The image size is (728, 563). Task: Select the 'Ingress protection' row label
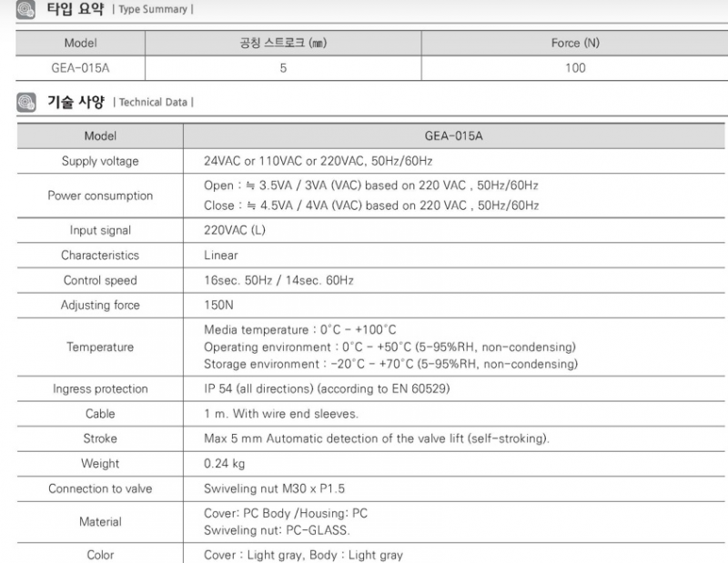[100, 389]
